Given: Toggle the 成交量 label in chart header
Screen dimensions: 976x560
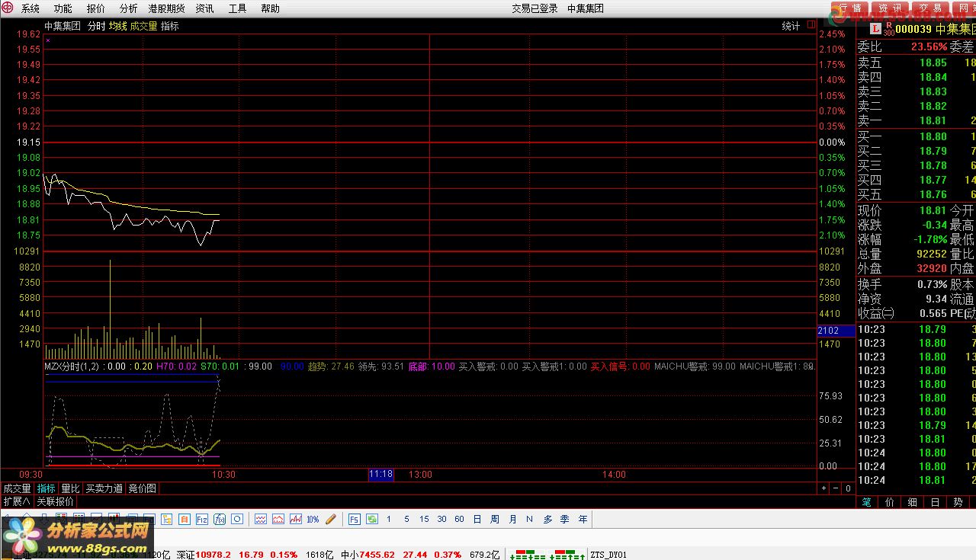Looking at the screenshot, I should click(x=143, y=26).
